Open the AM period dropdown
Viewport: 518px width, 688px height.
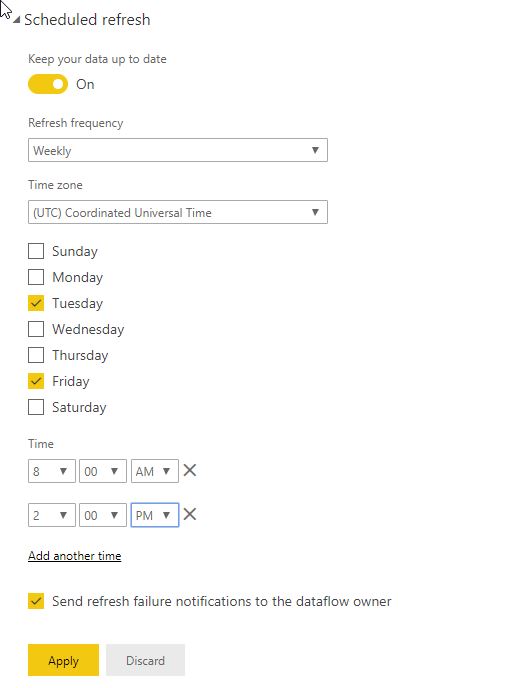pyautogui.click(x=154, y=471)
